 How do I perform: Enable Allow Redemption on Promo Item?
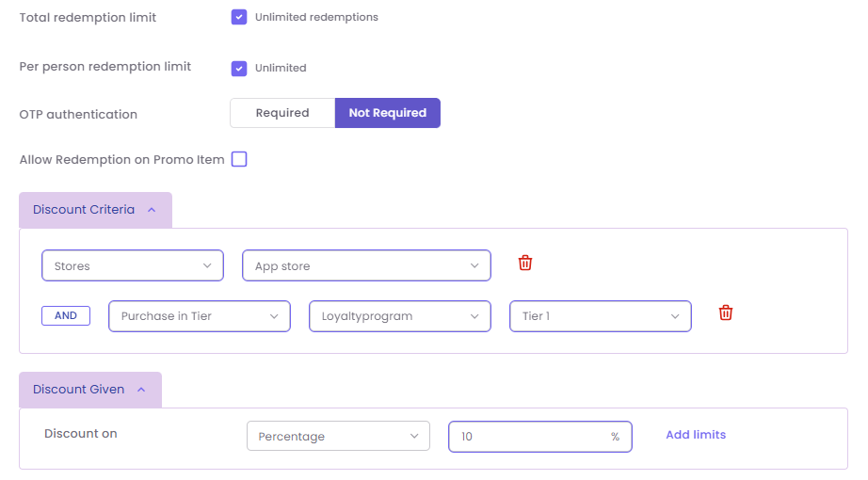coord(239,159)
